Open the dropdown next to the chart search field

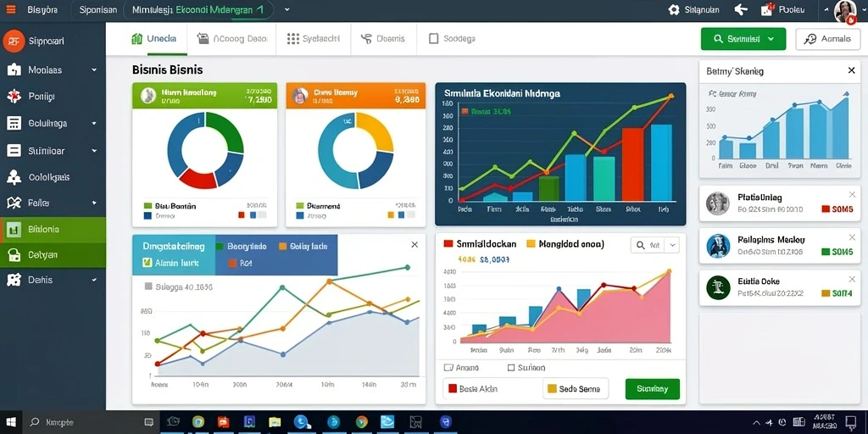pos(672,245)
